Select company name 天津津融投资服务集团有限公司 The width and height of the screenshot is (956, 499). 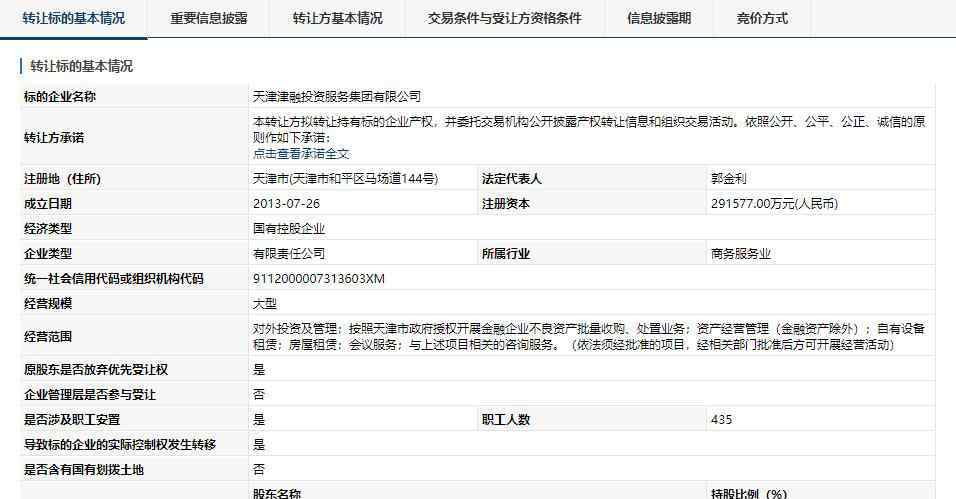[337, 96]
